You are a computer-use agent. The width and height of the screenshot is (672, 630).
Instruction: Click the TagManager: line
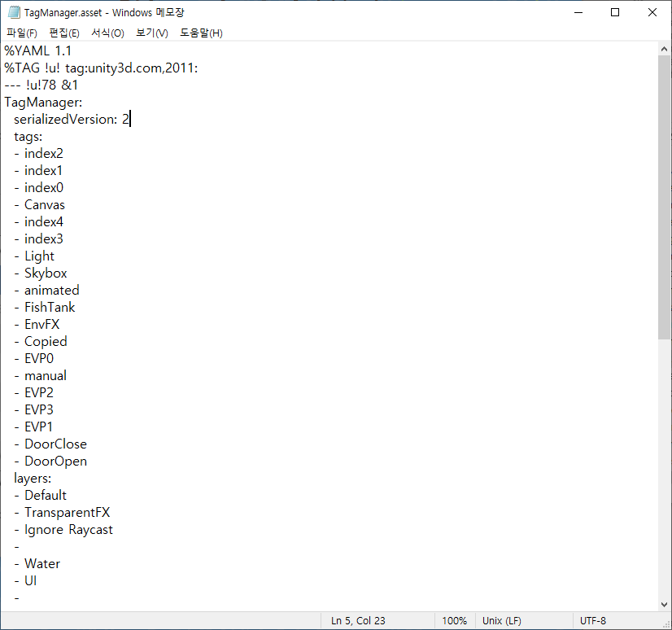pyautogui.click(x=43, y=103)
